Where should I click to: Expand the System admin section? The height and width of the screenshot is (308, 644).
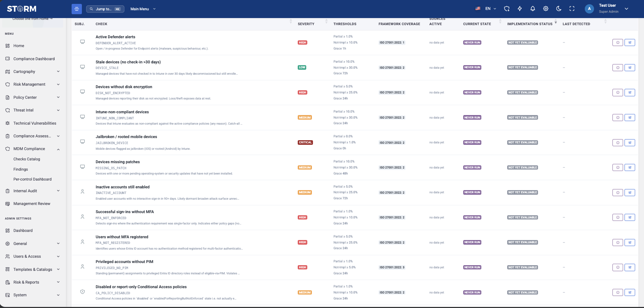[x=33, y=295]
